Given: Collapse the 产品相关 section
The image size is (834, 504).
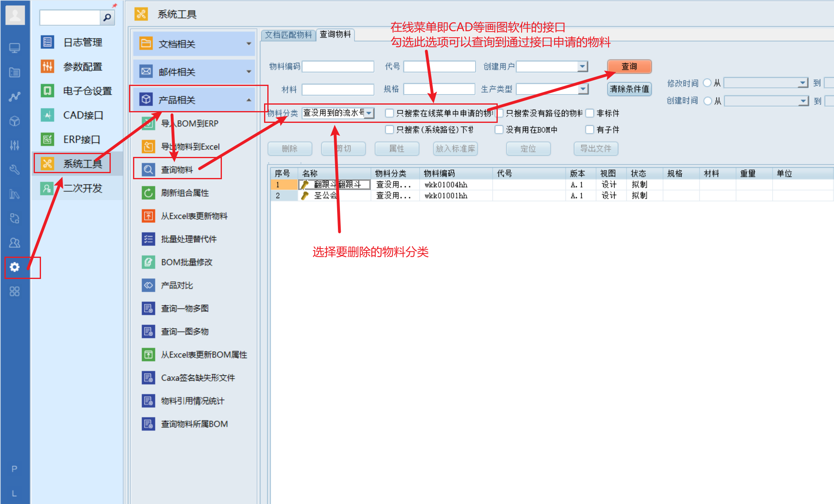Looking at the screenshot, I should coord(194,99).
